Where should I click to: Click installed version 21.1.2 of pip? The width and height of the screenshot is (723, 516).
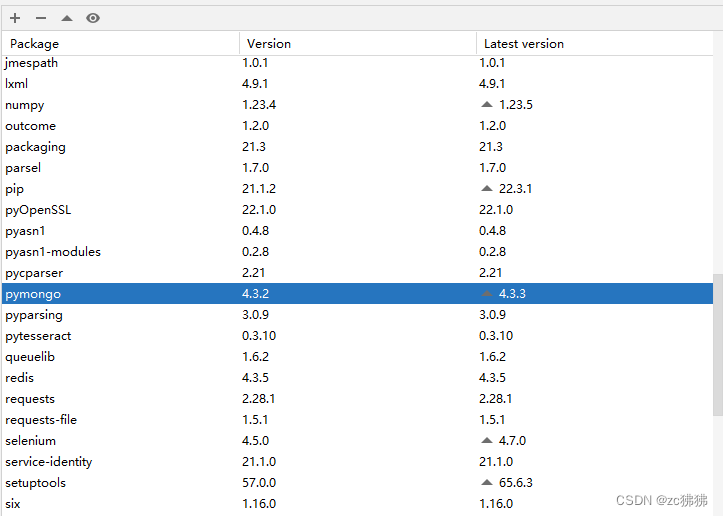(259, 189)
